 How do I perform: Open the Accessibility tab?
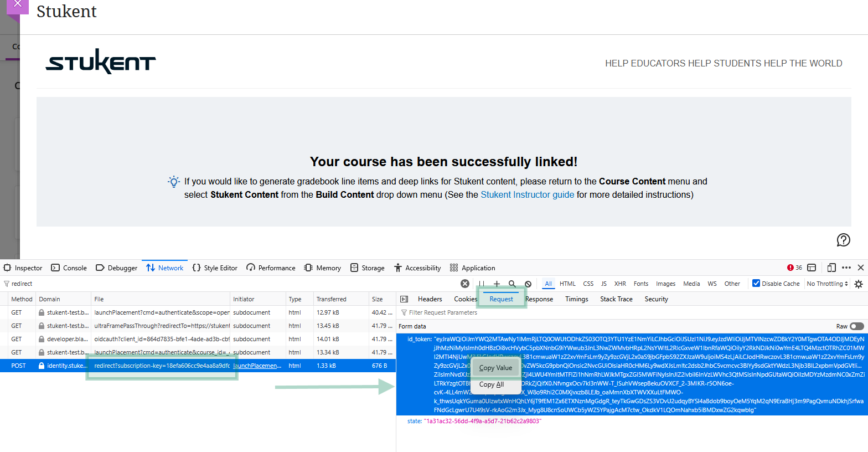coord(418,268)
